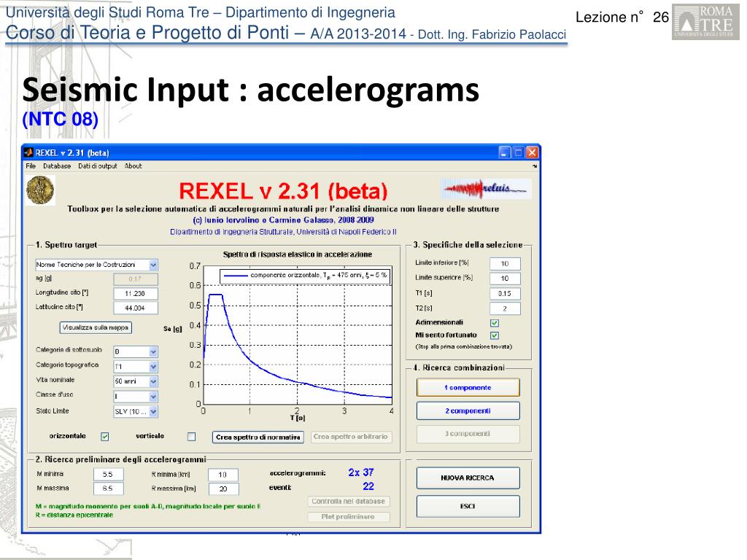The width and height of the screenshot is (747, 560).
Task: Click the 3 componenti button
Action: (x=468, y=434)
